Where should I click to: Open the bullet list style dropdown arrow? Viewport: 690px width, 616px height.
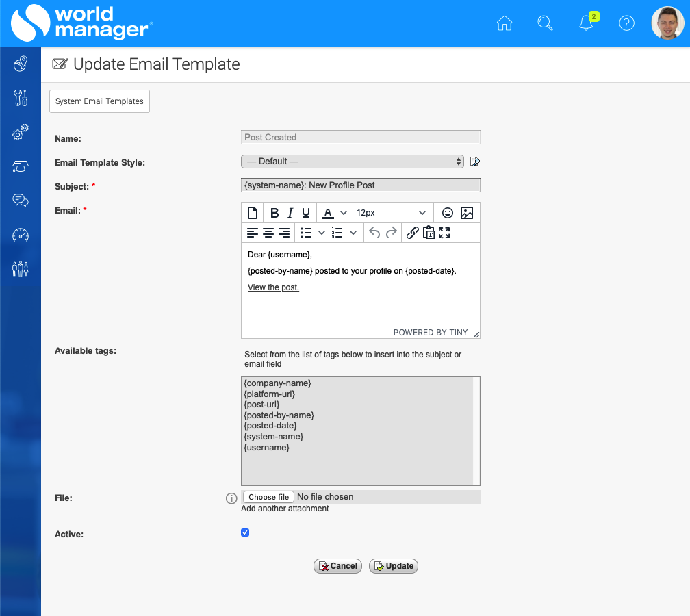[x=322, y=233]
